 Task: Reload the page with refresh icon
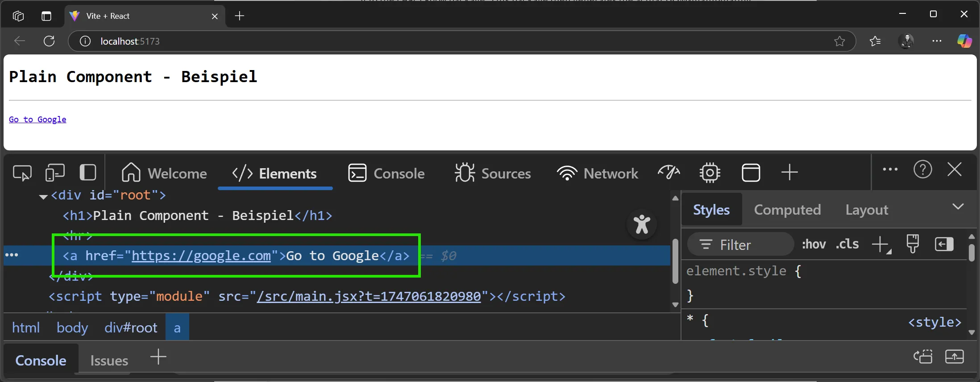pyautogui.click(x=49, y=41)
